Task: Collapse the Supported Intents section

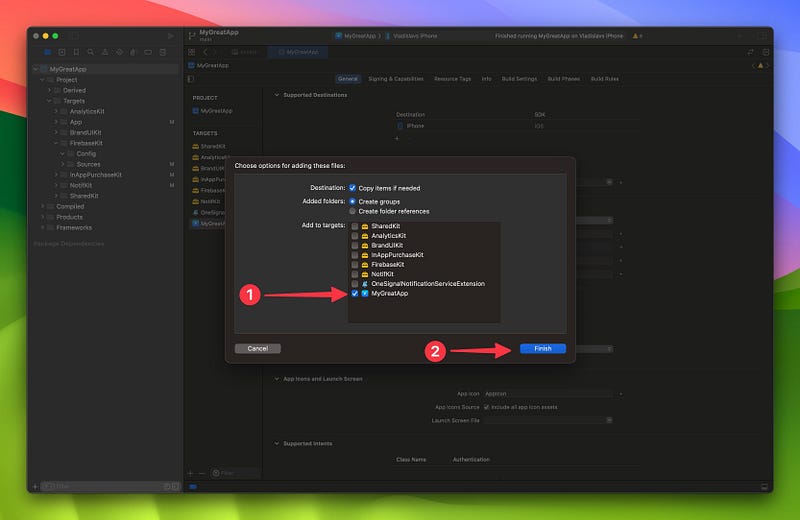Action: pyautogui.click(x=277, y=443)
